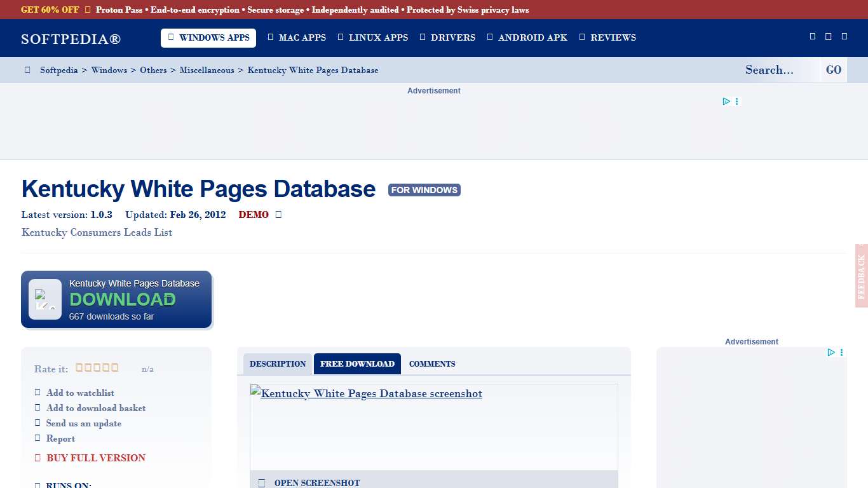Click the Add to download basket icon

click(x=37, y=407)
